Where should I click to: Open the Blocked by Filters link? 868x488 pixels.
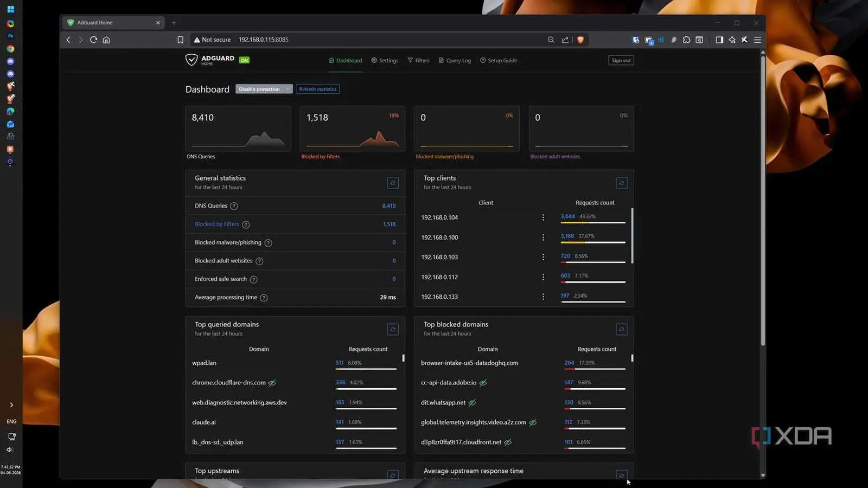click(x=216, y=224)
